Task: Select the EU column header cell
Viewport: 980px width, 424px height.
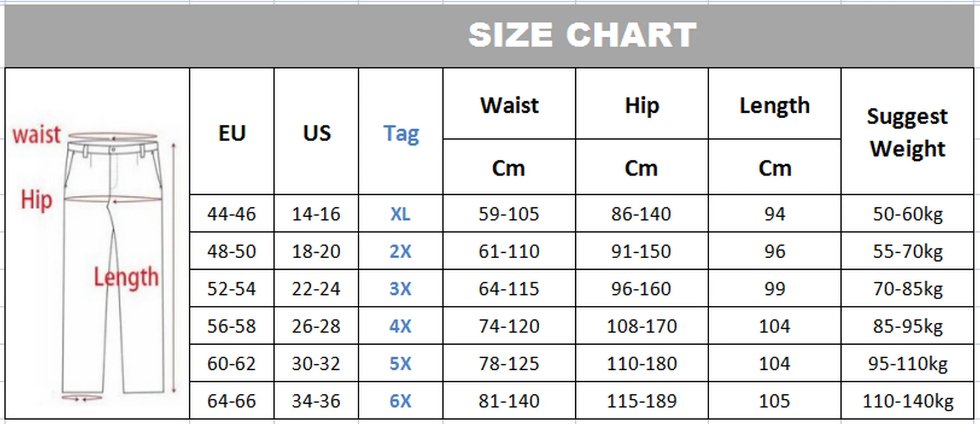Action: pyautogui.click(x=232, y=133)
